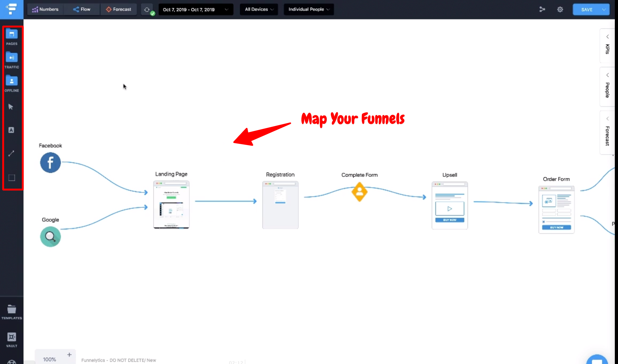Screen dimensions: 618x364
Task: Toggle Numbers display on the canvas
Action: point(45,9)
